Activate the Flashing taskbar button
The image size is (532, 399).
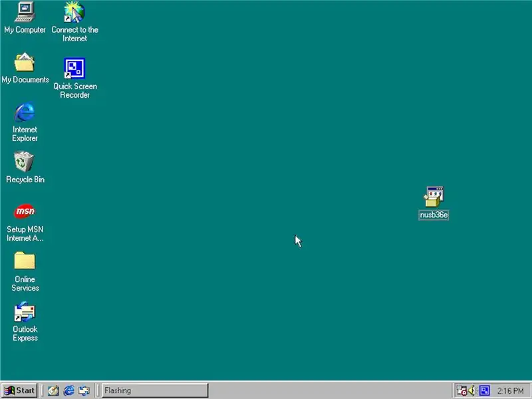(x=155, y=390)
